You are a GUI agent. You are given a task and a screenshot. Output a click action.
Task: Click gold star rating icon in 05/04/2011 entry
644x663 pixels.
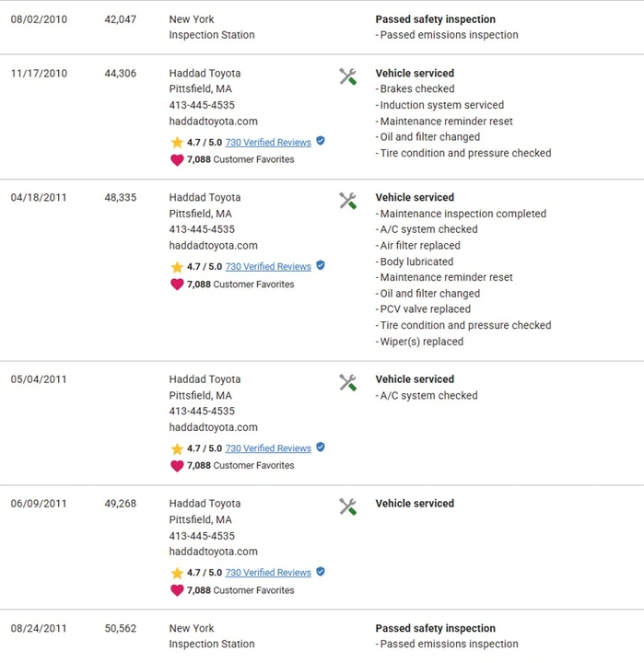pyautogui.click(x=177, y=448)
